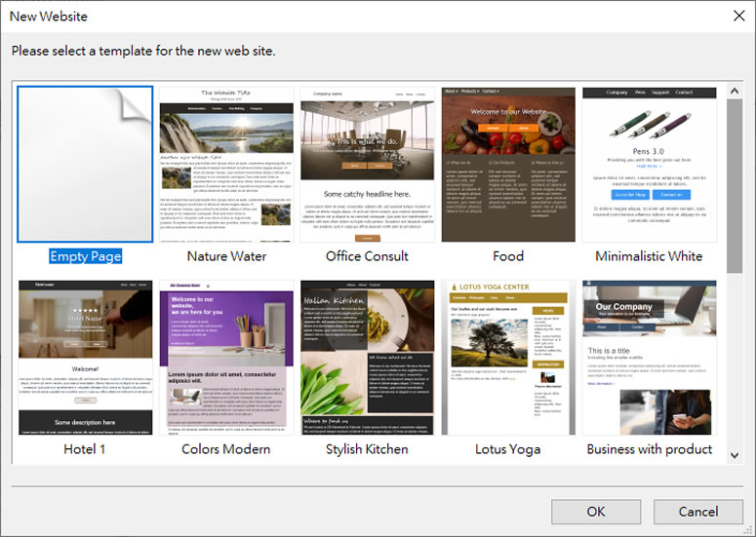Choose the Stylish Kitchen template preview
This screenshot has width=756, height=537.
tap(367, 358)
